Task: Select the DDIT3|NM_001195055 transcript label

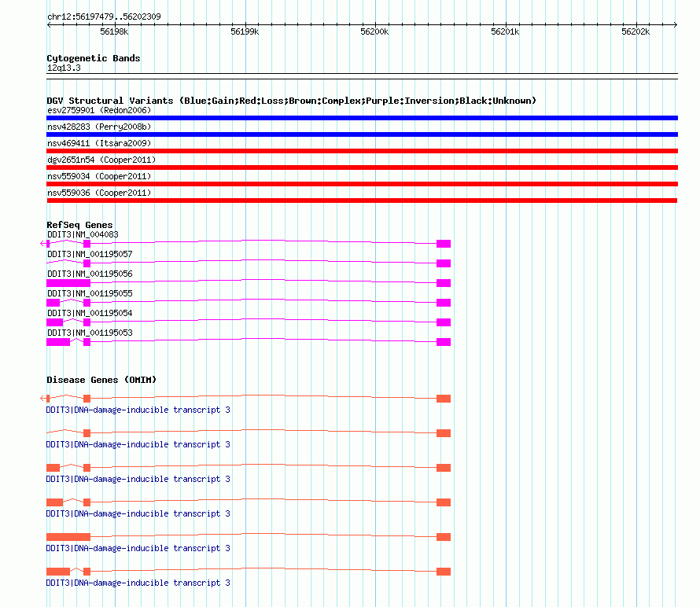Action: (90, 293)
